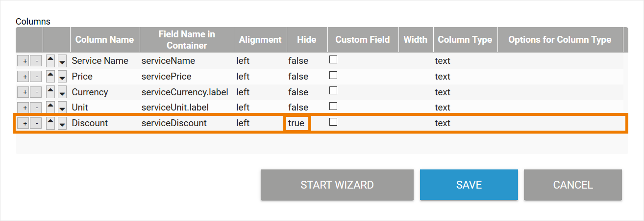Click the Column Name header
Image resolution: width=644 pixels, height=221 pixels.
coord(104,40)
